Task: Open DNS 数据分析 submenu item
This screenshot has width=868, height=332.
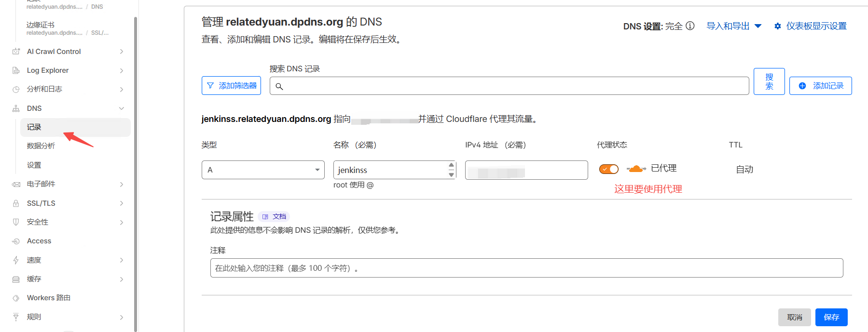Action: pyautogui.click(x=75, y=146)
